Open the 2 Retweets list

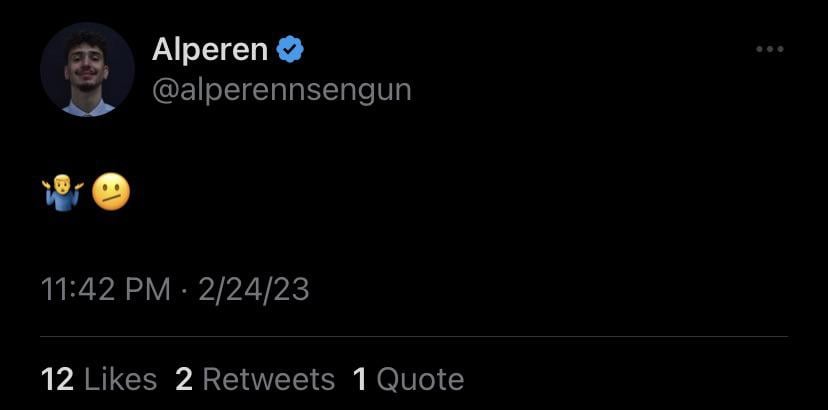pyautogui.click(x=255, y=379)
